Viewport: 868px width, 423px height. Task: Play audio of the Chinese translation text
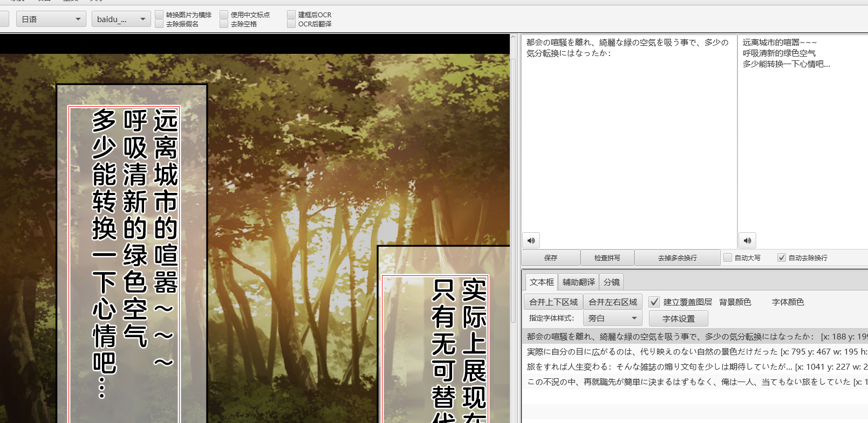[748, 240]
